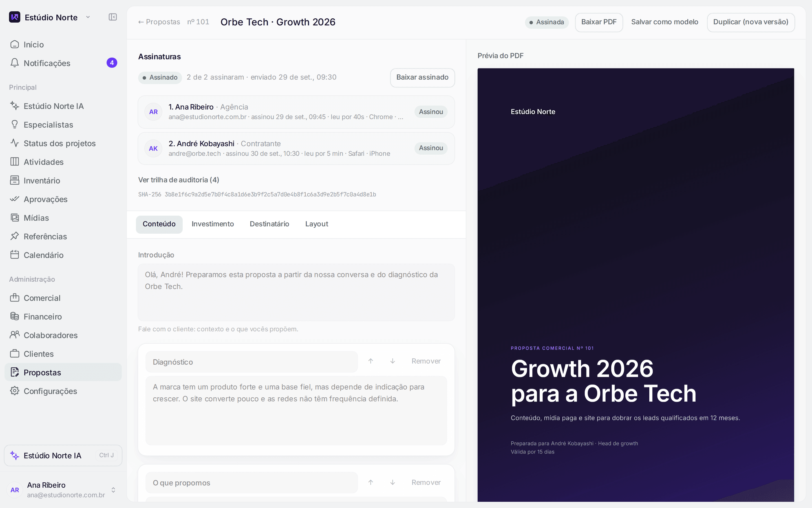Expand Ver trilha de auditoria (4)
The height and width of the screenshot is (508, 812).
point(178,180)
